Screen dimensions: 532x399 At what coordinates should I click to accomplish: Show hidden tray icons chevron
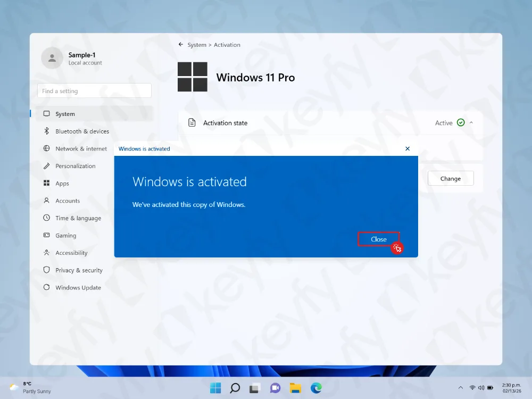460,387
